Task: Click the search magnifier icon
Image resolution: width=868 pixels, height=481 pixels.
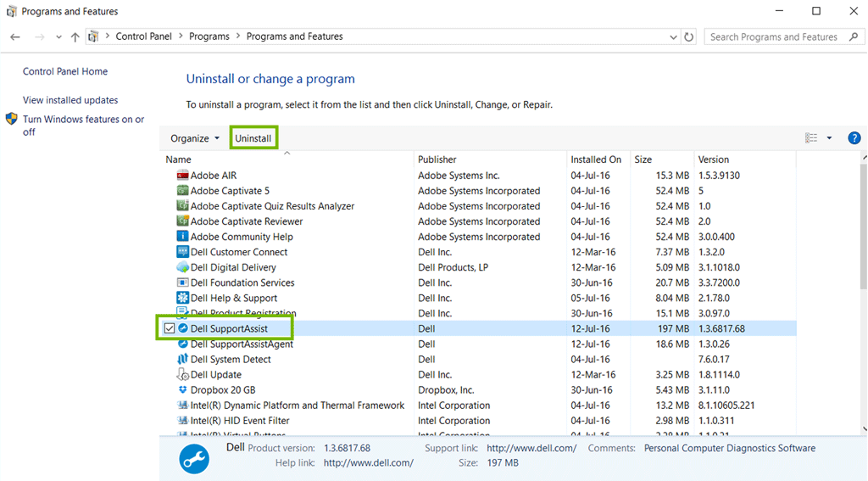Action: click(x=854, y=36)
